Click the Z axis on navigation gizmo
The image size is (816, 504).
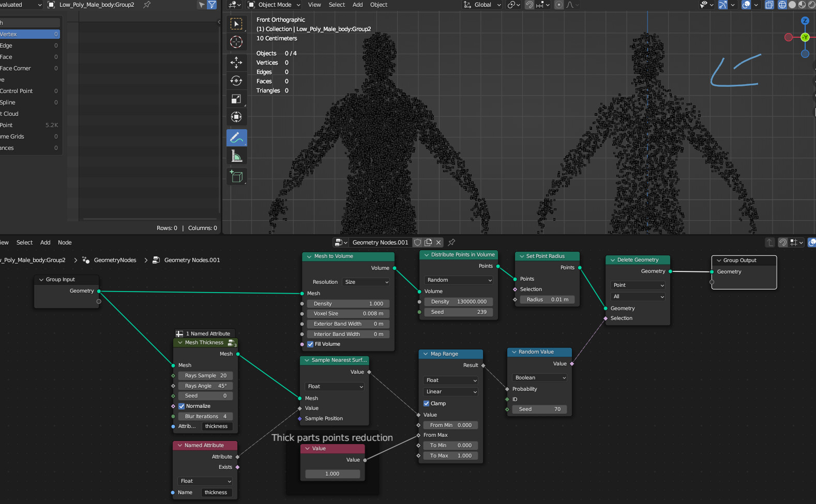pyautogui.click(x=805, y=21)
